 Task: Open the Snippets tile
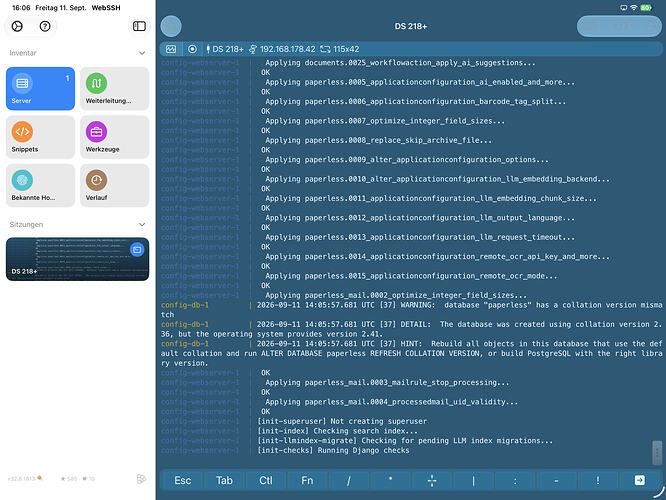pos(40,137)
